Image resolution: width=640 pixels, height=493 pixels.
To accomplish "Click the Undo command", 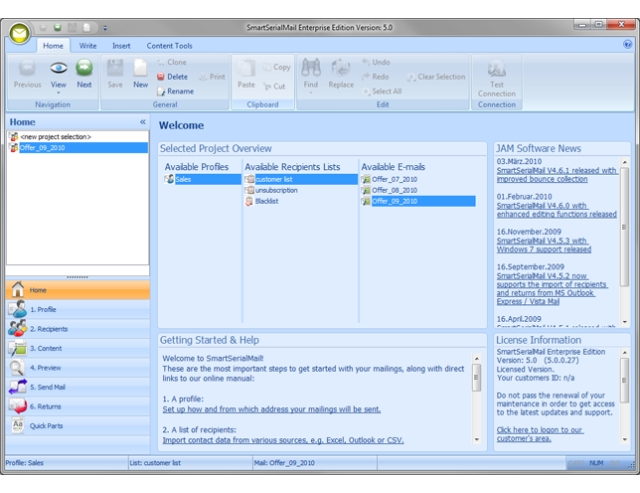I will click(376, 62).
